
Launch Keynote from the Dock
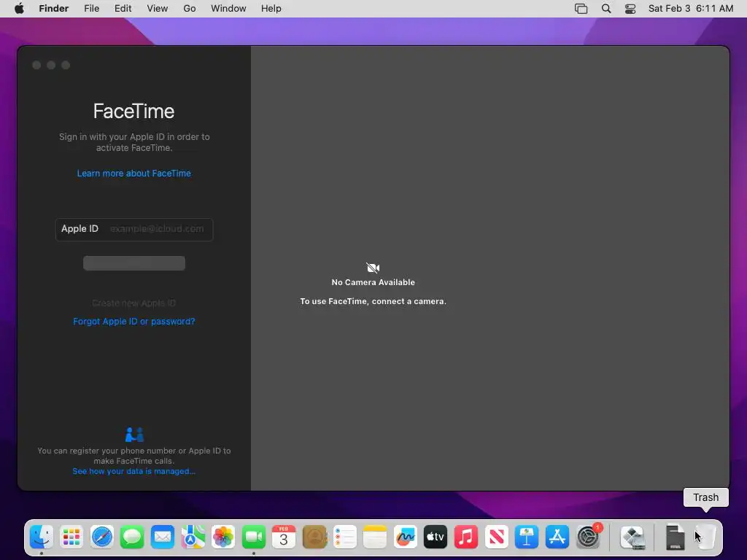(x=527, y=537)
